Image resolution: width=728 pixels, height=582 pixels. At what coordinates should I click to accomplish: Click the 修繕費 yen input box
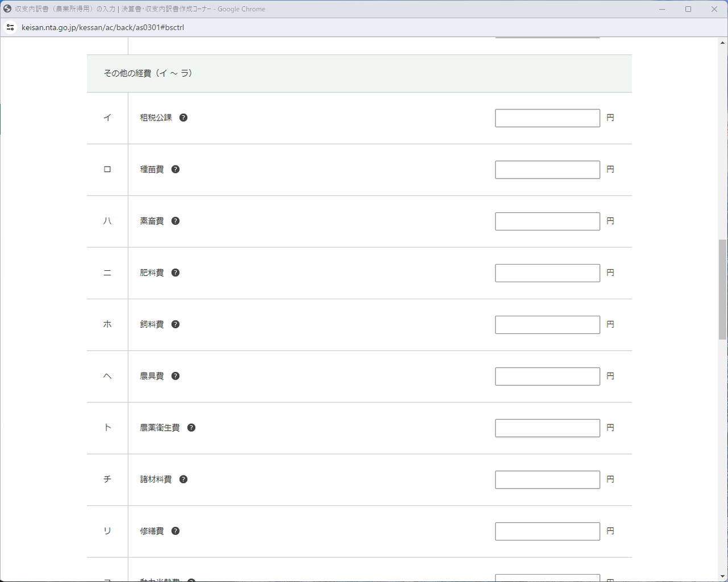tap(547, 531)
